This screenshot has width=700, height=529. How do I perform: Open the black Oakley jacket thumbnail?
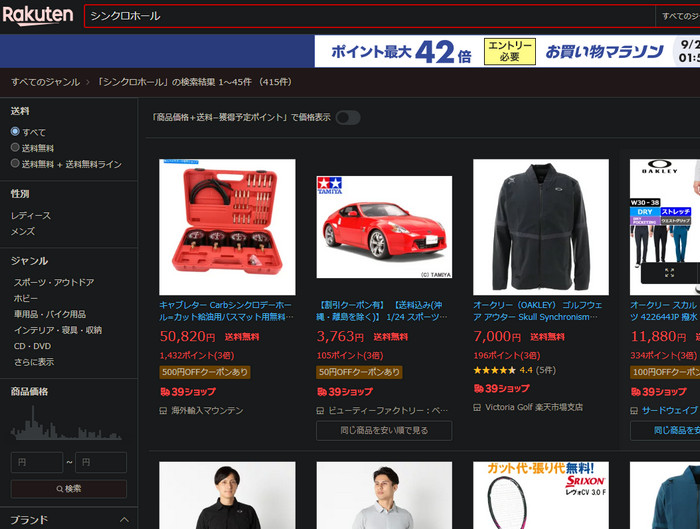pos(541,227)
